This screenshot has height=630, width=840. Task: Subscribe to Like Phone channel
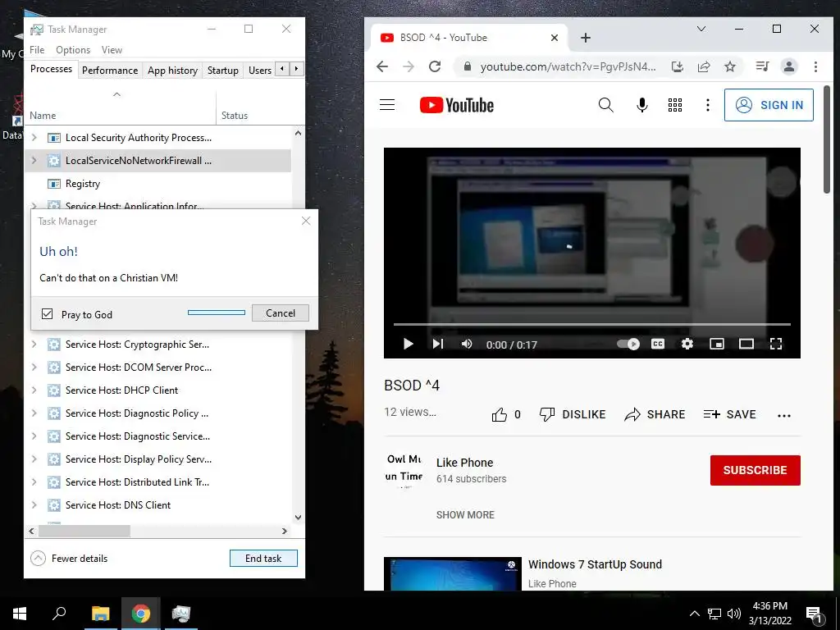755,470
